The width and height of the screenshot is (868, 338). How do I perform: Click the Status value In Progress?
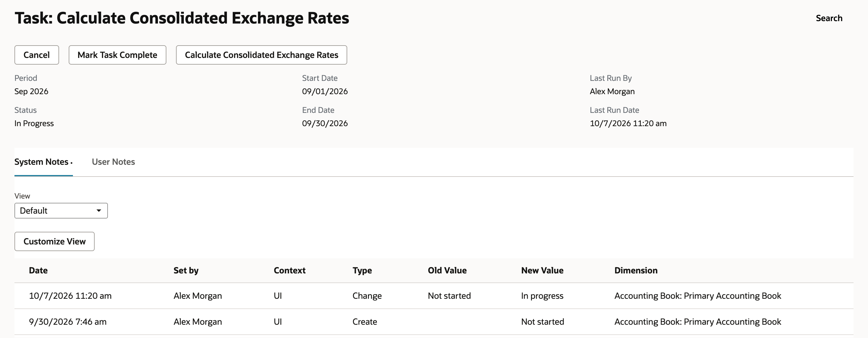click(34, 123)
